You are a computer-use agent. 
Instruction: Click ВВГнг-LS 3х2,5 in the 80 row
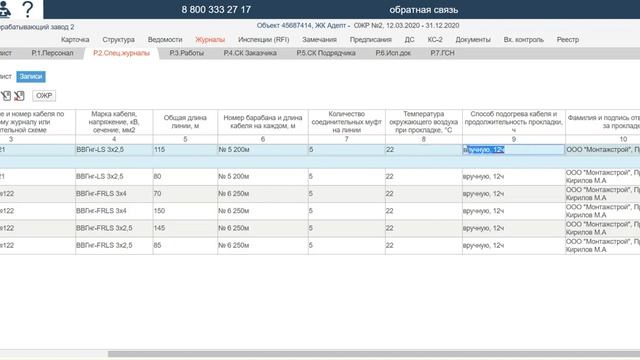point(114,176)
